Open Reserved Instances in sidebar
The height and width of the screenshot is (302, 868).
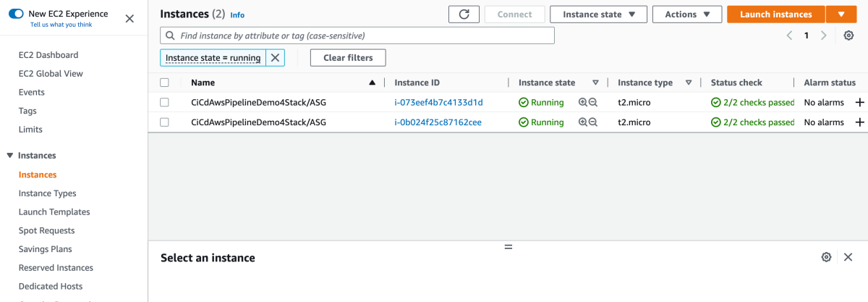click(x=56, y=268)
